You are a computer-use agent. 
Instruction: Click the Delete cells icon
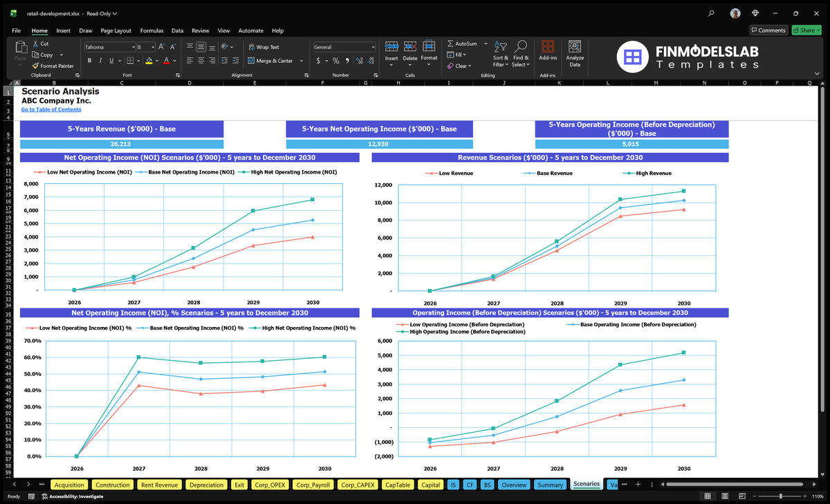[x=410, y=46]
